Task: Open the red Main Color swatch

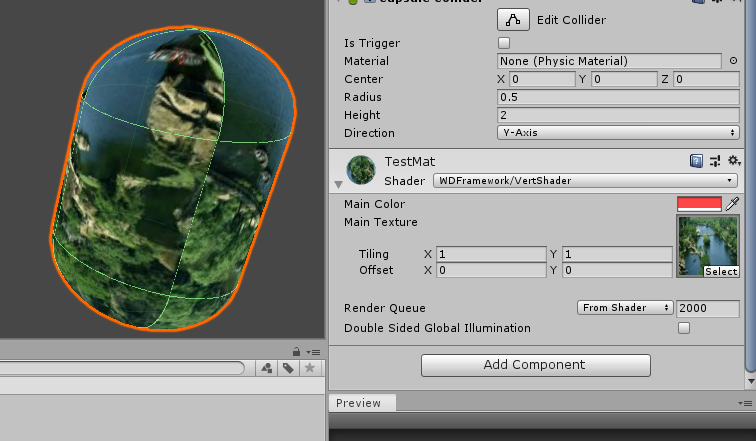Action: click(699, 204)
